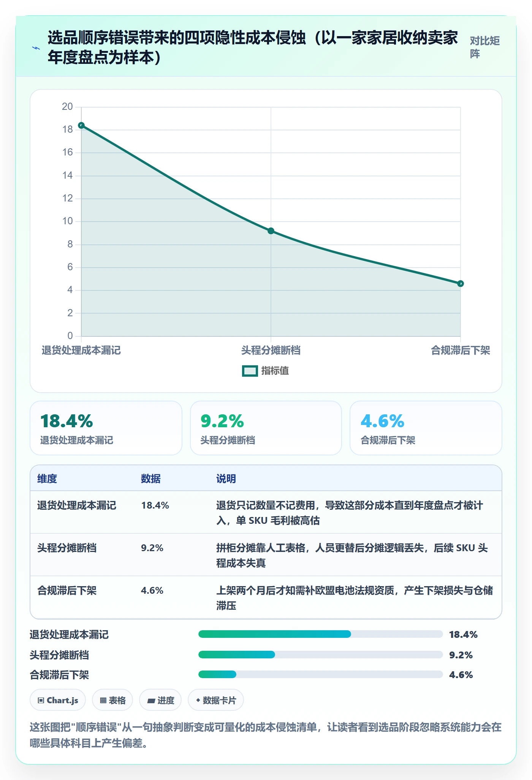This screenshot has height=780, width=532.
Task: Click table cell 头程分摊断档
Action: coord(67,548)
